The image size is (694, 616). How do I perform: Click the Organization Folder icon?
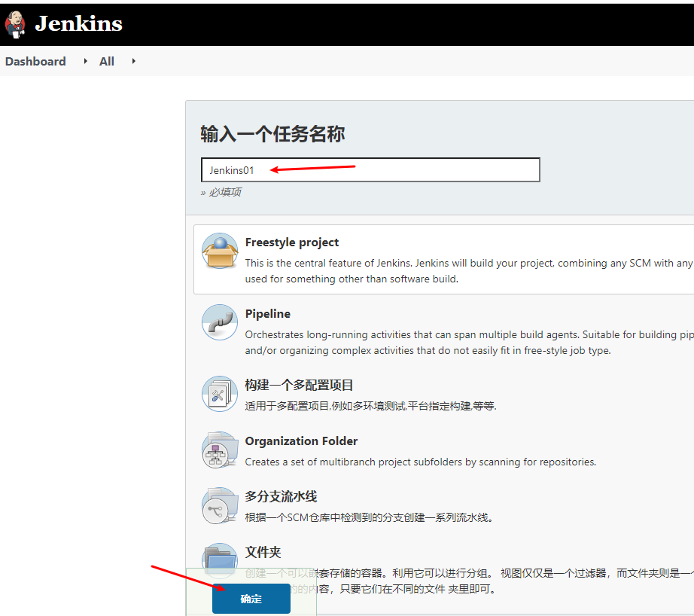click(219, 450)
